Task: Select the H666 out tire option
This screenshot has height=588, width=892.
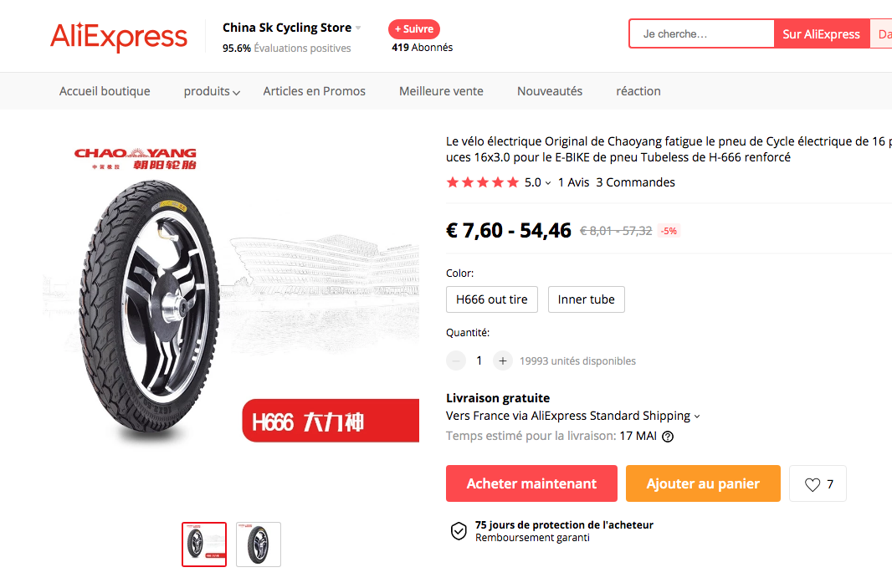Action: [x=491, y=299]
